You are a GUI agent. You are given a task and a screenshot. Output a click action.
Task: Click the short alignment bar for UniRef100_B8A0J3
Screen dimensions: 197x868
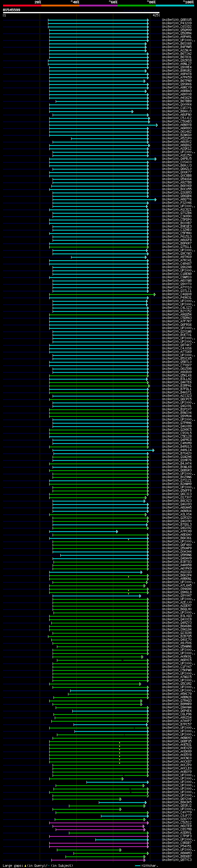(91, 111)
